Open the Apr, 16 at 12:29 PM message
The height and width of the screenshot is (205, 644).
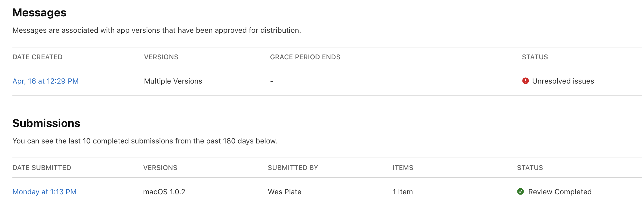tap(45, 81)
